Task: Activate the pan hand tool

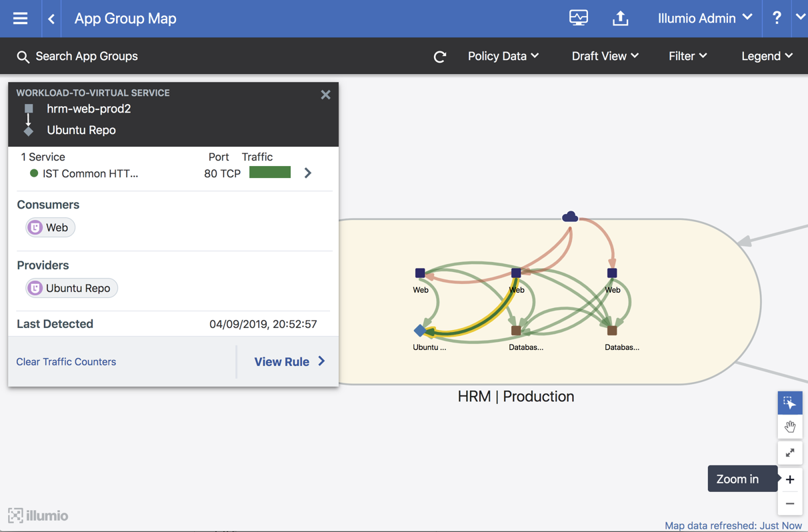Action: tap(790, 427)
